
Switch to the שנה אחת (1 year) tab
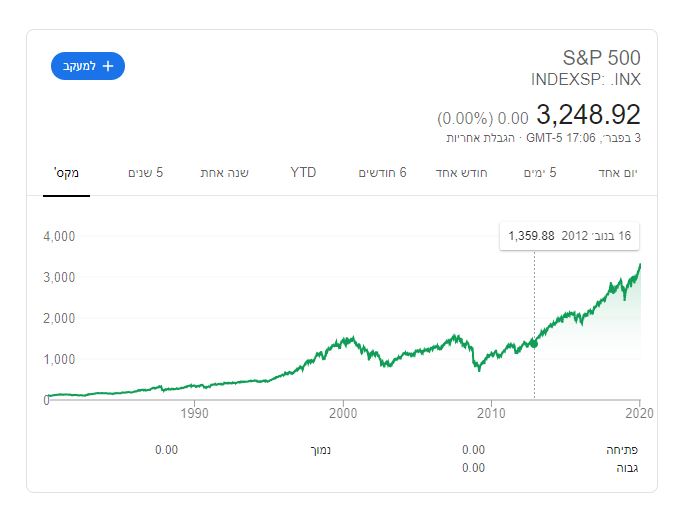tap(225, 173)
